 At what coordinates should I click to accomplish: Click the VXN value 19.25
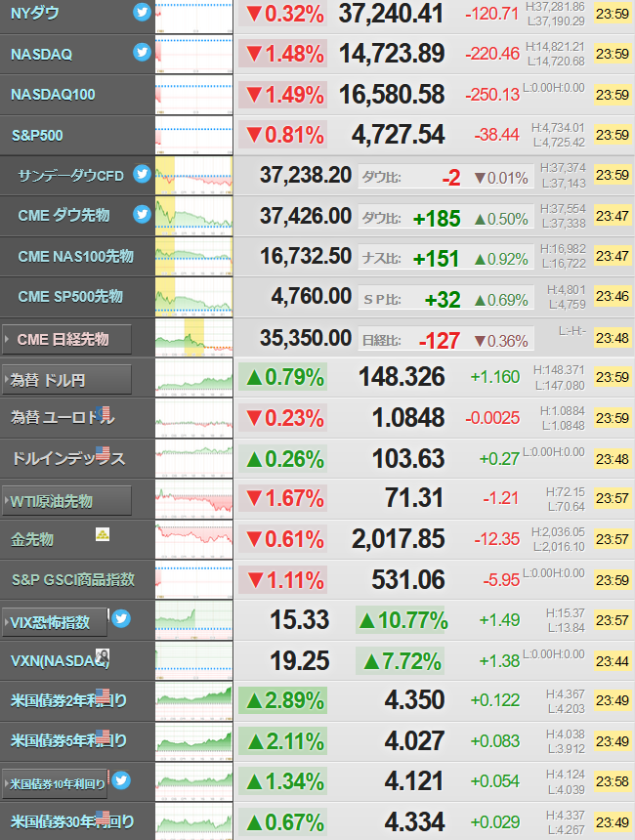pyautogui.click(x=300, y=660)
